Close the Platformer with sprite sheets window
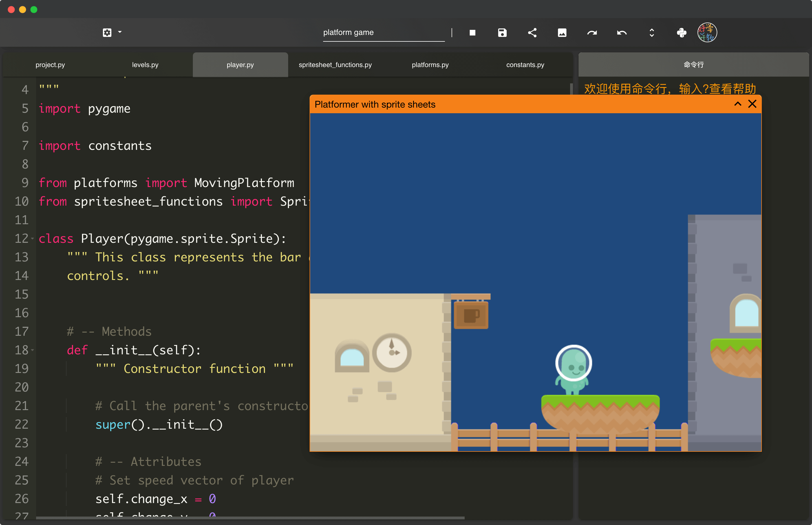This screenshot has width=812, height=525. [x=752, y=104]
